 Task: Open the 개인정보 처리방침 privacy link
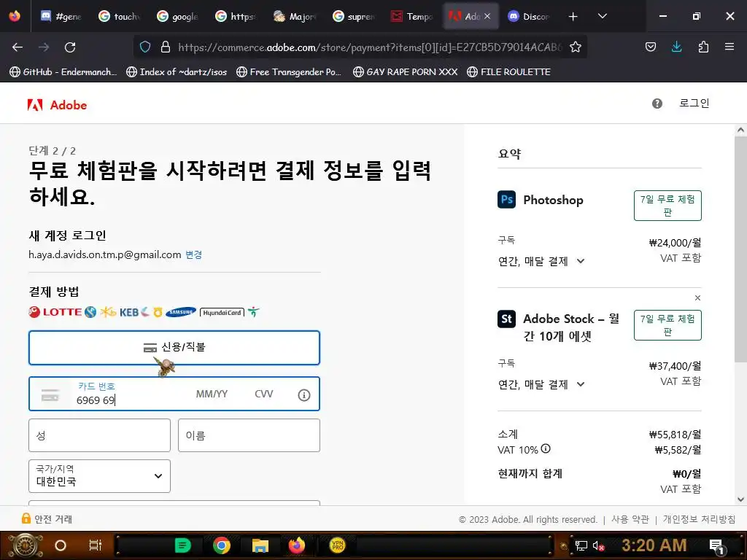[699, 519]
